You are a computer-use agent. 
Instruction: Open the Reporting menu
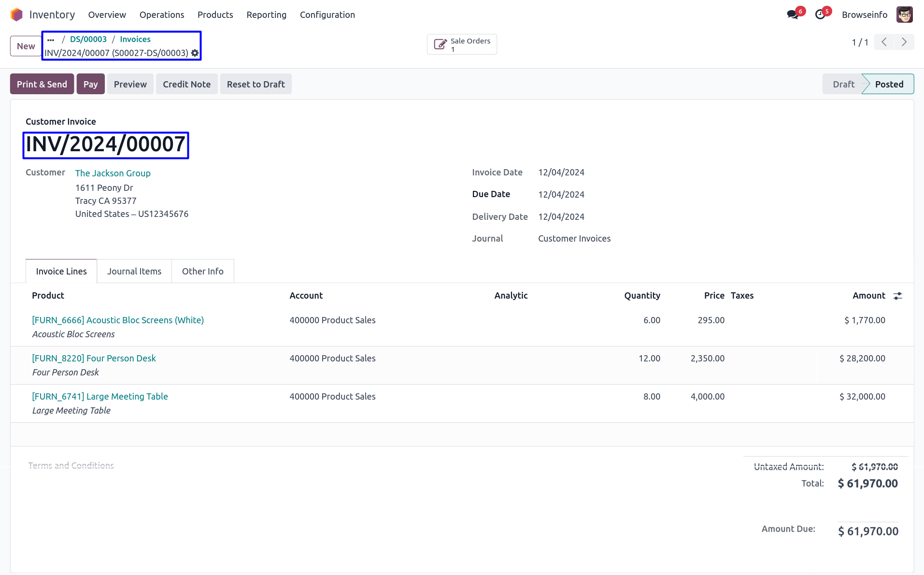(x=266, y=15)
